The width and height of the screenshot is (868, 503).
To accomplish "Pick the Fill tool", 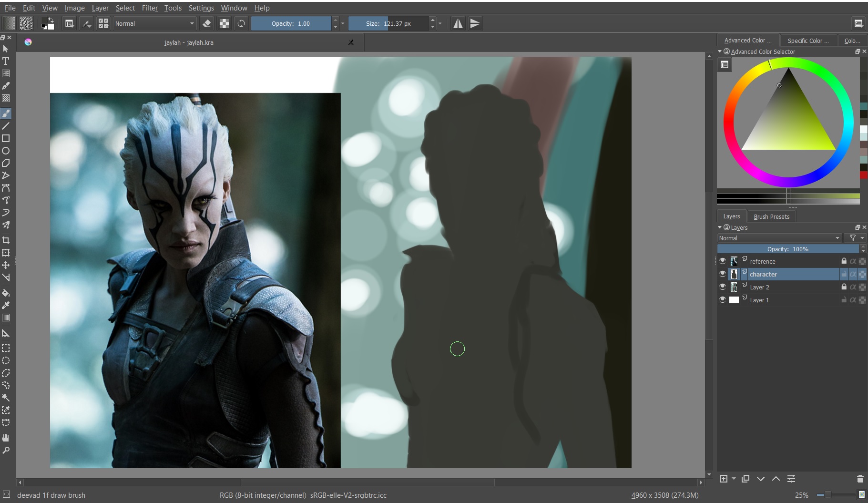I will click(6, 293).
